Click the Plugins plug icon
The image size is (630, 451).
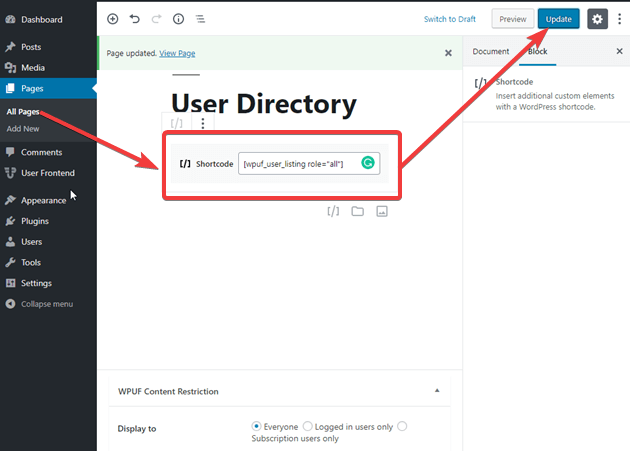(10, 221)
